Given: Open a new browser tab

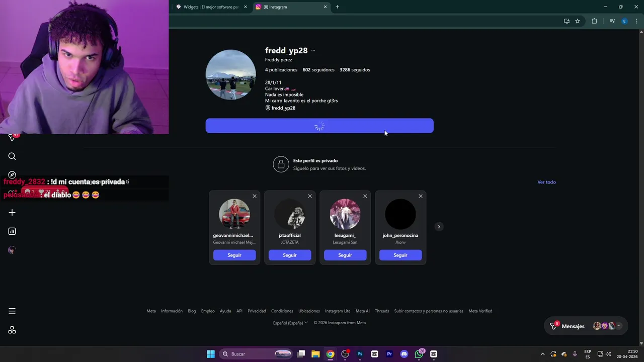Looking at the screenshot, I should tap(337, 7).
